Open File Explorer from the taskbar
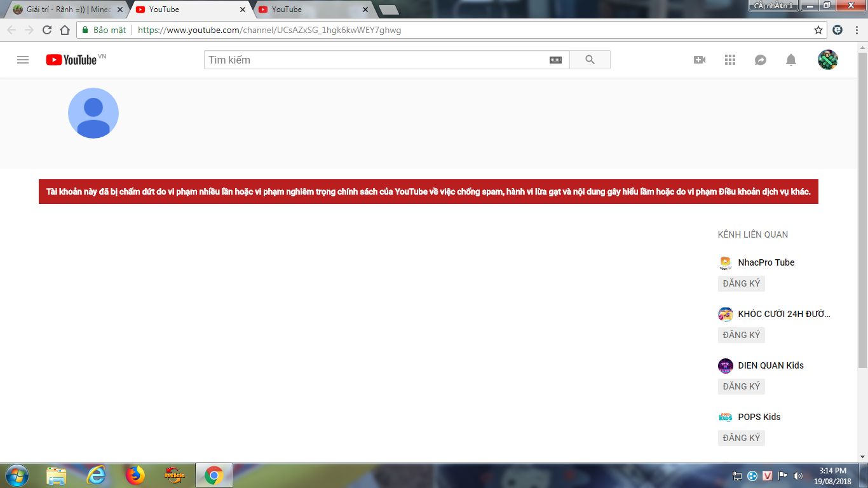Viewport: 868px width, 488px height. (57, 475)
